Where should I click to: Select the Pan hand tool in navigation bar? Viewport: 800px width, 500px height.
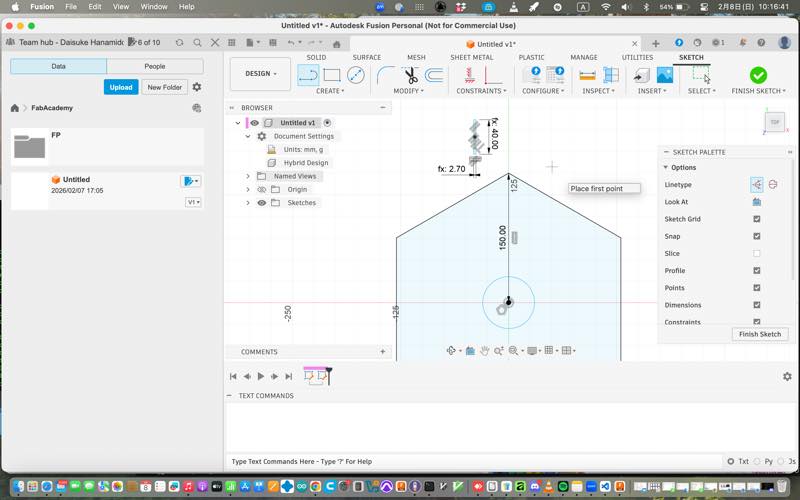tap(484, 351)
